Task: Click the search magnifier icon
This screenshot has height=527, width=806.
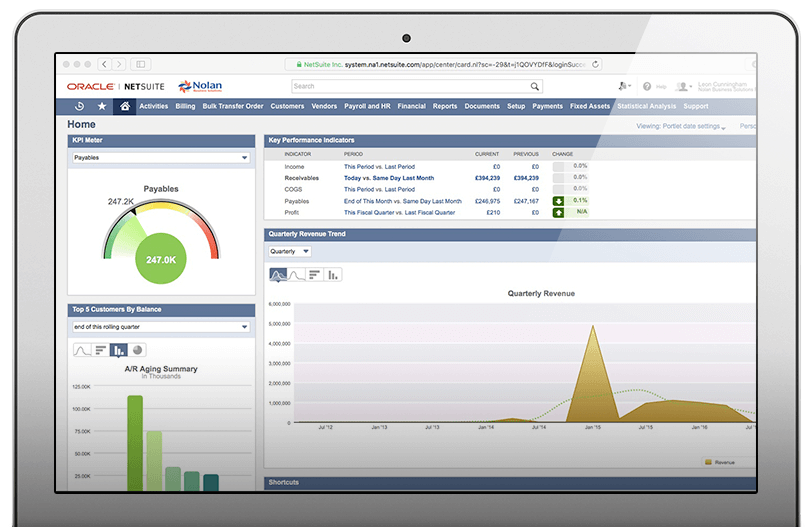Action: (x=535, y=87)
